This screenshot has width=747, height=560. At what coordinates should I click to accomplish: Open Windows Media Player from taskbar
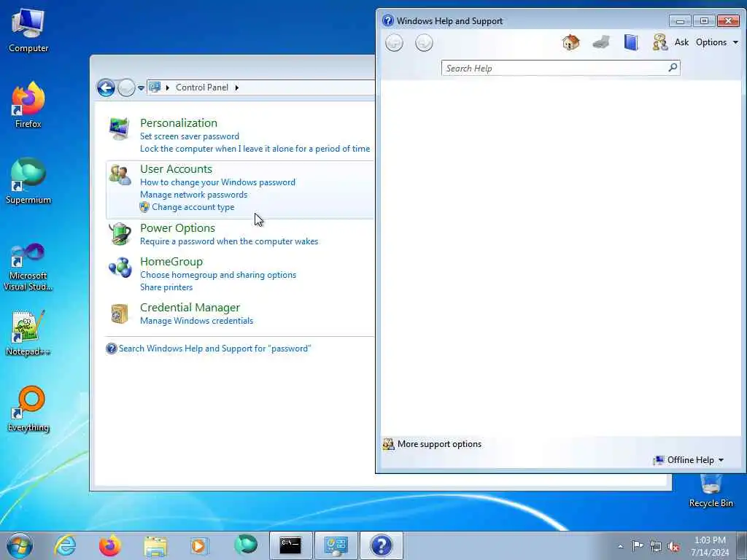(x=200, y=545)
